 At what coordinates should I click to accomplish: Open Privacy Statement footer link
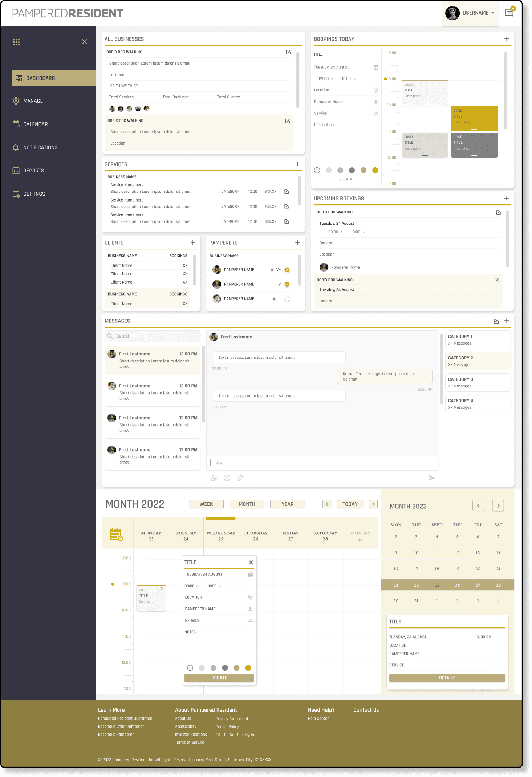pyautogui.click(x=232, y=719)
